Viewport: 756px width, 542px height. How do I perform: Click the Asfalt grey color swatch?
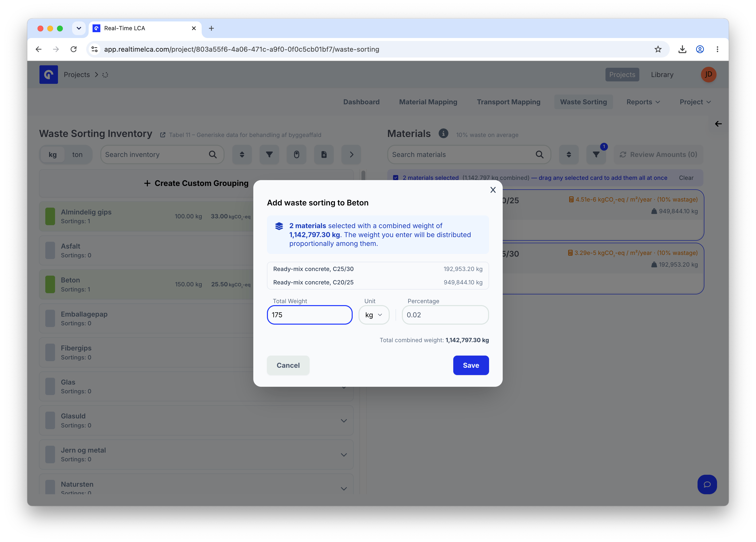point(50,250)
